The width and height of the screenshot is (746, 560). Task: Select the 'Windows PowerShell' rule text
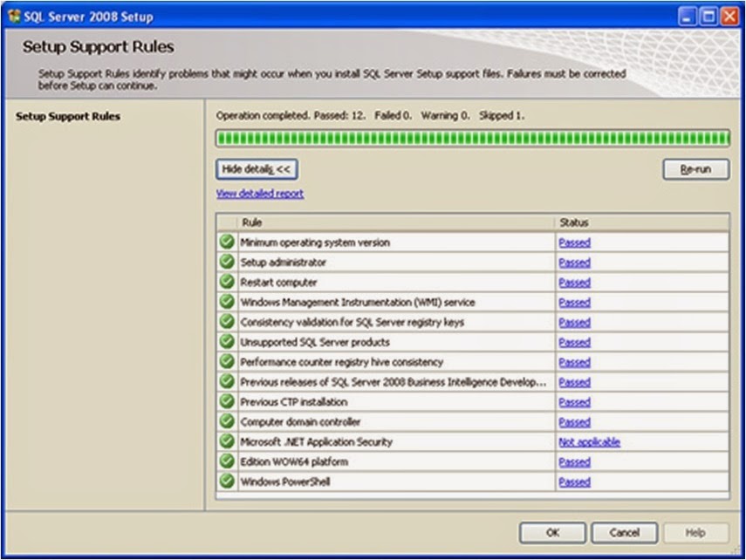click(285, 482)
